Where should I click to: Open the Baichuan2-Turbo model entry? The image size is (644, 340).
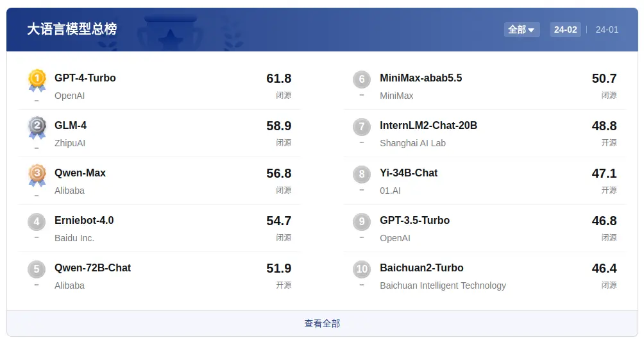pos(422,268)
